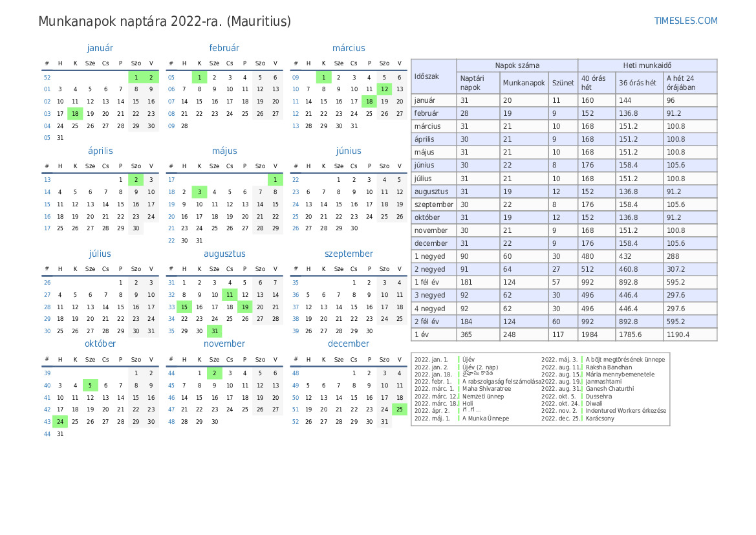This screenshot has height=535, width=756.
Task: Select the 'április' calendar month heading
Action: click(x=100, y=151)
